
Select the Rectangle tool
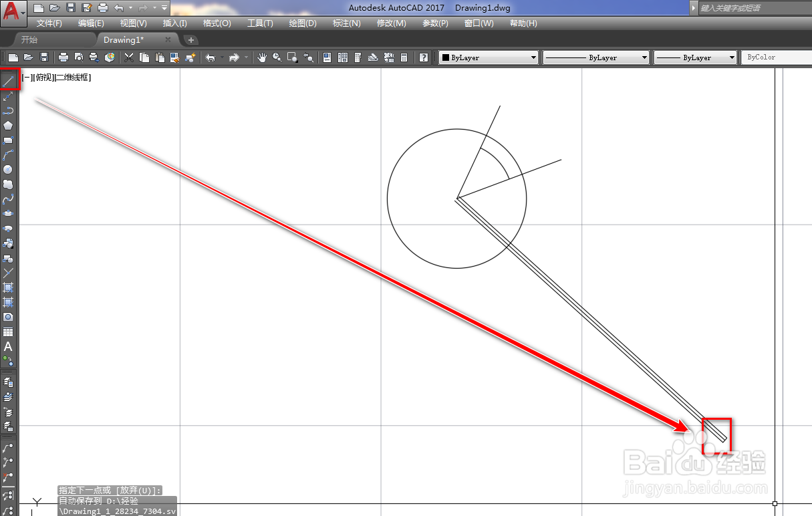coord(9,140)
